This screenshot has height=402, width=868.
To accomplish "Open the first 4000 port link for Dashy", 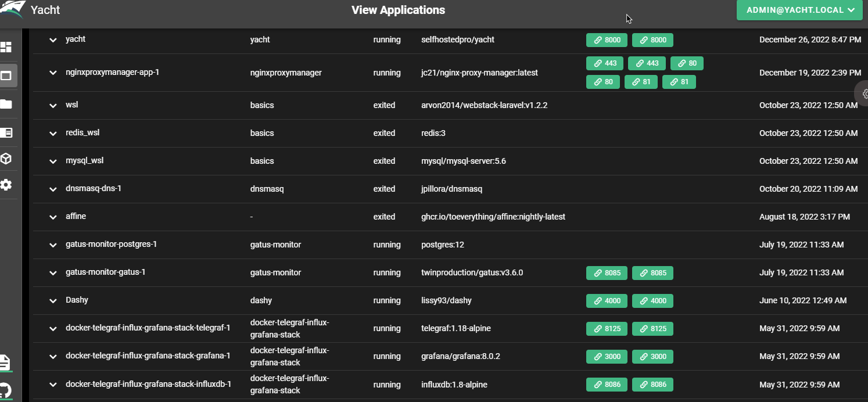I will click(x=607, y=301).
